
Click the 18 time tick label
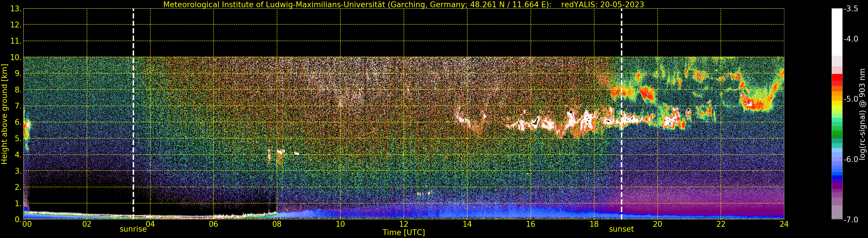(x=594, y=224)
